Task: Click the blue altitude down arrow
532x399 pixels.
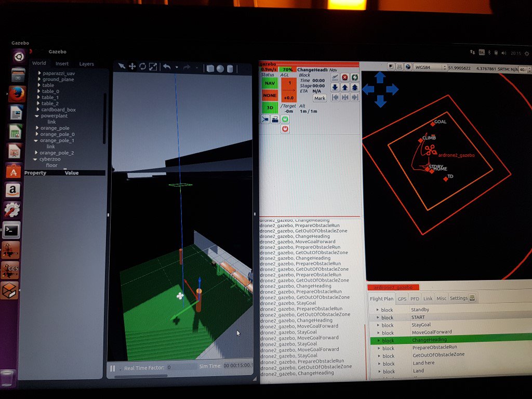Action: (x=335, y=87)
